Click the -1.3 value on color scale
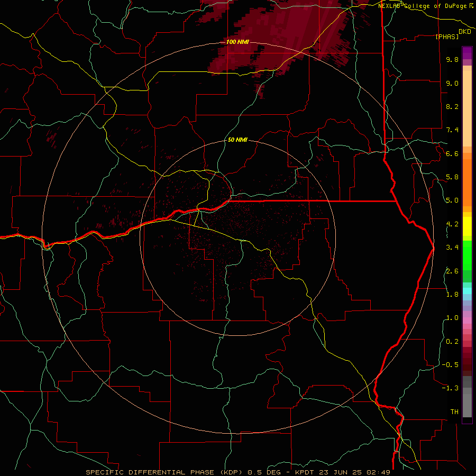 pyautogui.click(x=450, y=388)
